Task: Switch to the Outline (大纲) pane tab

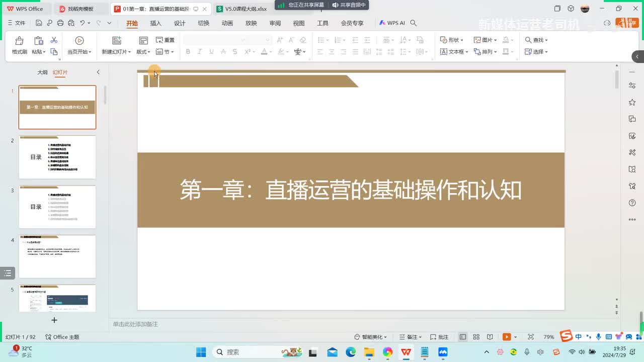Action: (x=42, y=72)
